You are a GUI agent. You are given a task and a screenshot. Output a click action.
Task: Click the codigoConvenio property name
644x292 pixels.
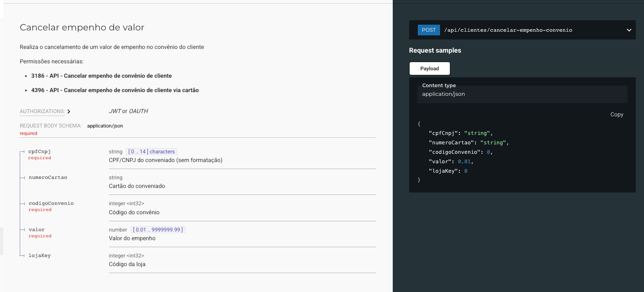(x=51, y=203)
